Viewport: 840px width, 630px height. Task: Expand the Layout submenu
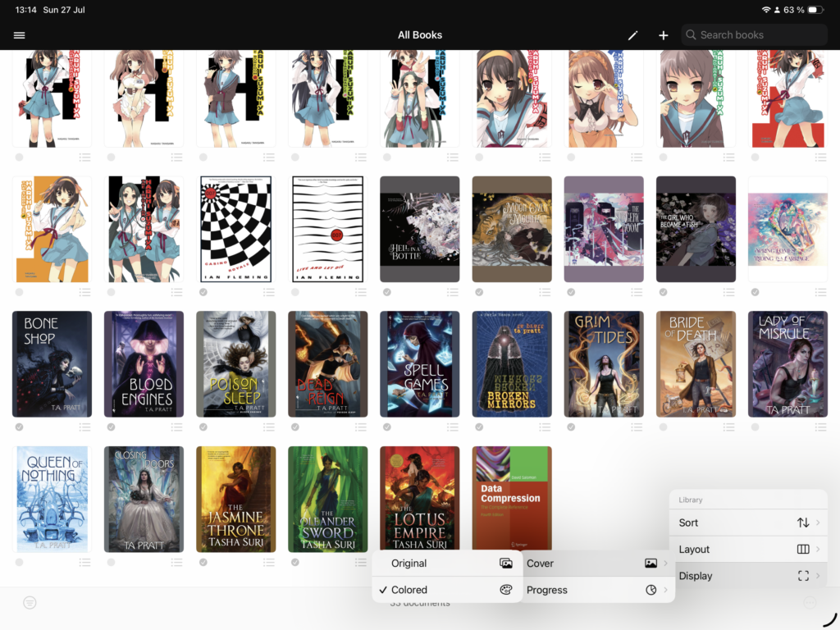pos(748,549)
